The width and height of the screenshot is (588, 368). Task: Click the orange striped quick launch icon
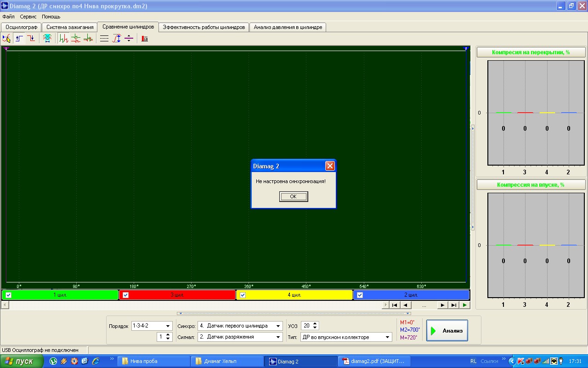pos(64,361)
